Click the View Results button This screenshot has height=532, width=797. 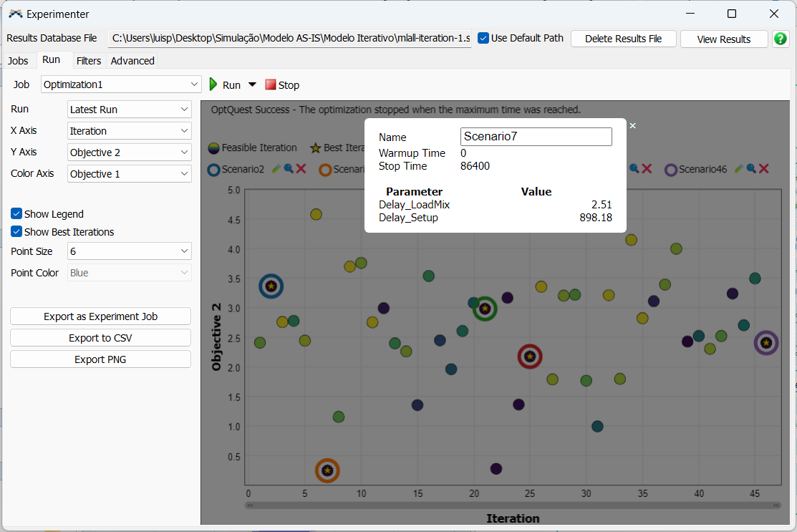coord(723,39)
